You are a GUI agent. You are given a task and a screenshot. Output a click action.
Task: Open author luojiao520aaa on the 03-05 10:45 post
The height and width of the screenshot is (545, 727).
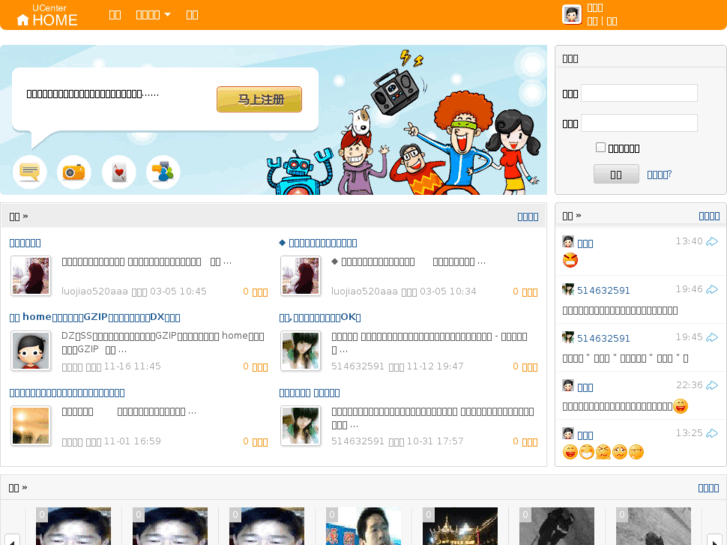point(95,291)
